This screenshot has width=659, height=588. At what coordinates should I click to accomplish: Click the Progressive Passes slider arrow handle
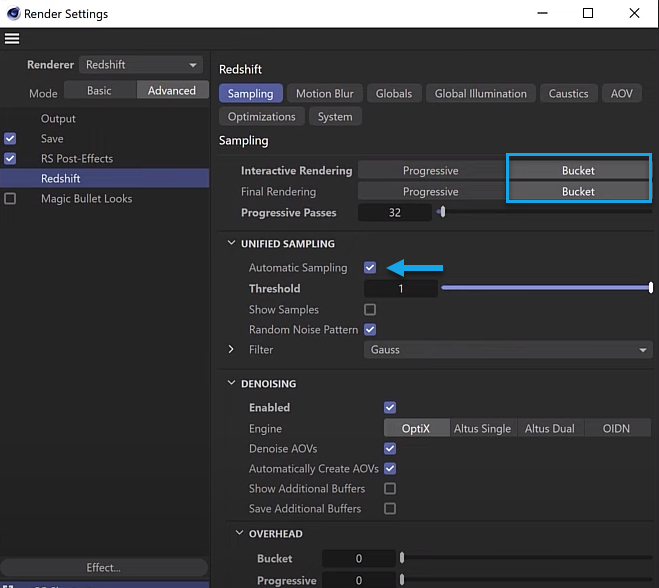click(x=441, y=212)
